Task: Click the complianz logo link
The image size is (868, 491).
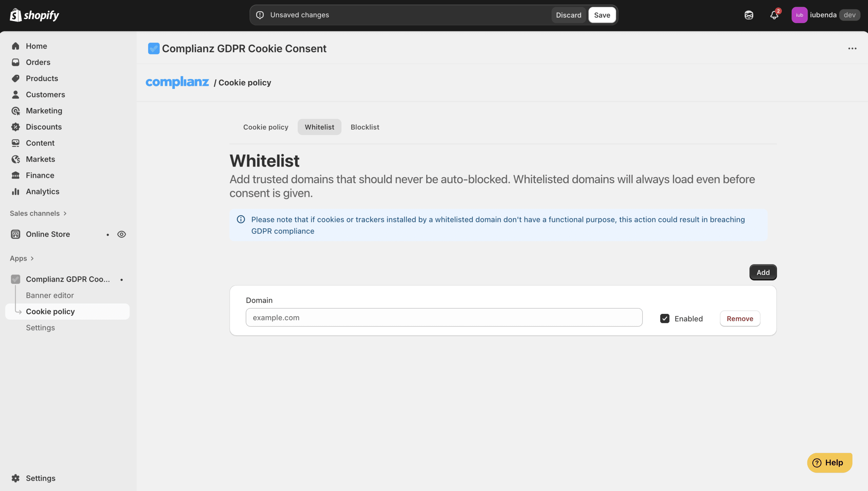Action: [x=177, y=82]
